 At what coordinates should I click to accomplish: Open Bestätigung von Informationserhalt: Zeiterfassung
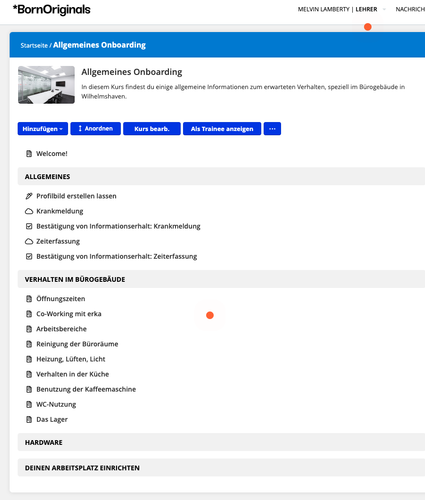tap(117, 256)
